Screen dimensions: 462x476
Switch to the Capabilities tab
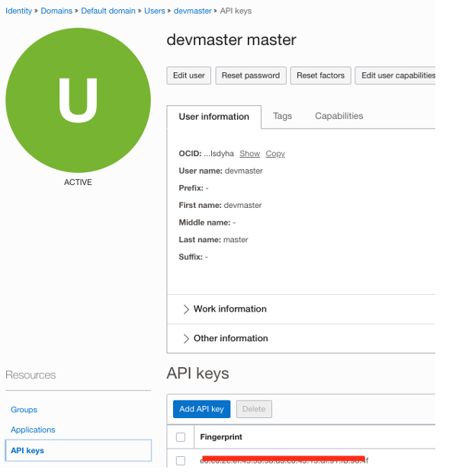[339, 116]
